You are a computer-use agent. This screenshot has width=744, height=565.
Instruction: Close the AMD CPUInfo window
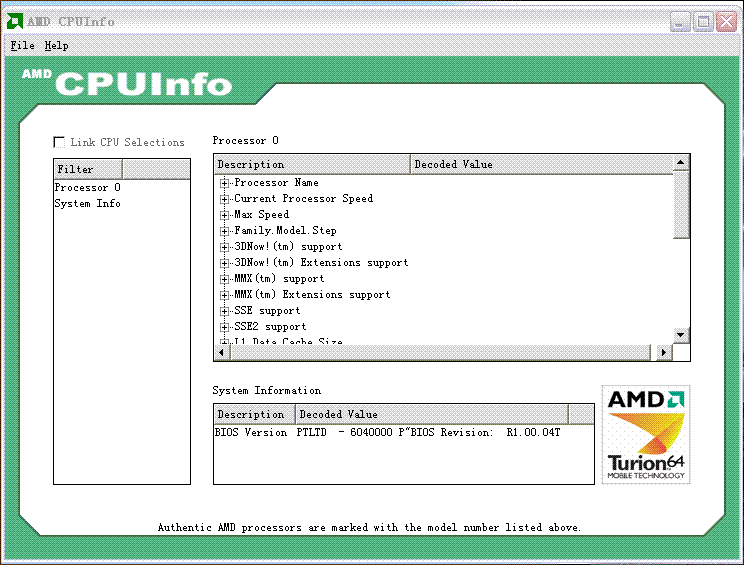(x=726, y=22)
